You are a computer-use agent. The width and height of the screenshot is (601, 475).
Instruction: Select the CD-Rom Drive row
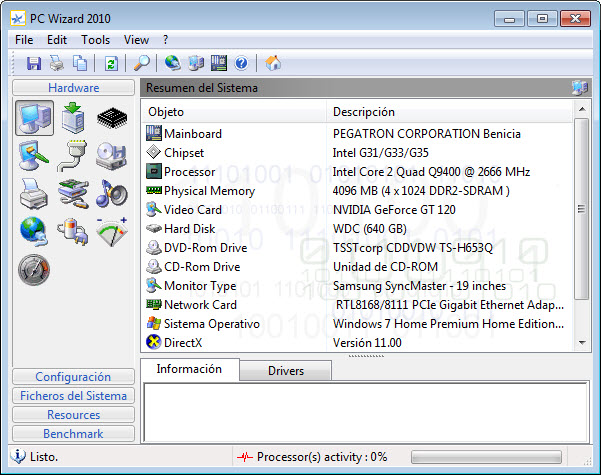point(358,267)
